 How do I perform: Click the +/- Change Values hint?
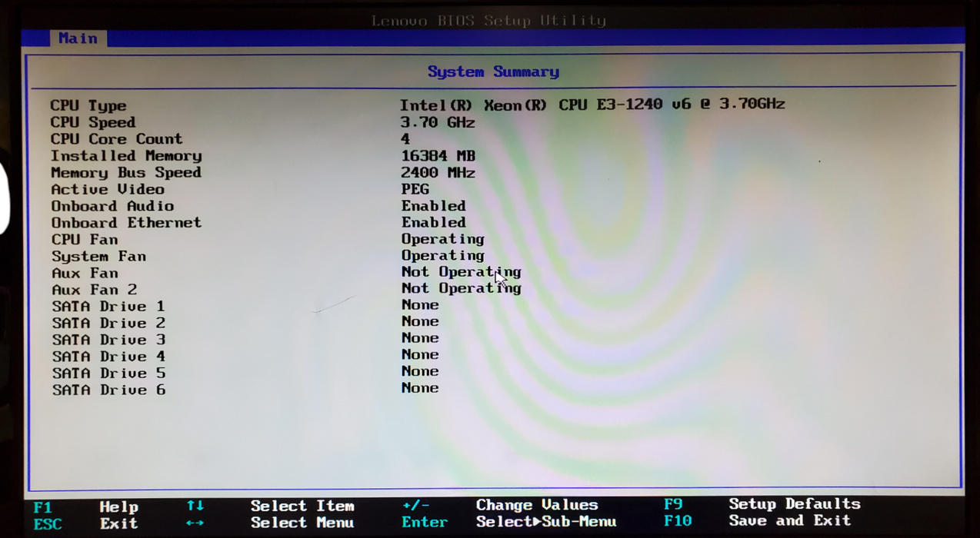pos(500,505)
